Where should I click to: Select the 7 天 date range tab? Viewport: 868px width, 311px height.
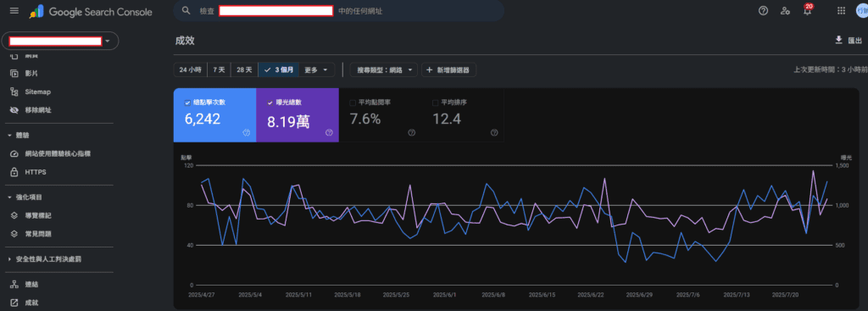(x=220, y=70)
